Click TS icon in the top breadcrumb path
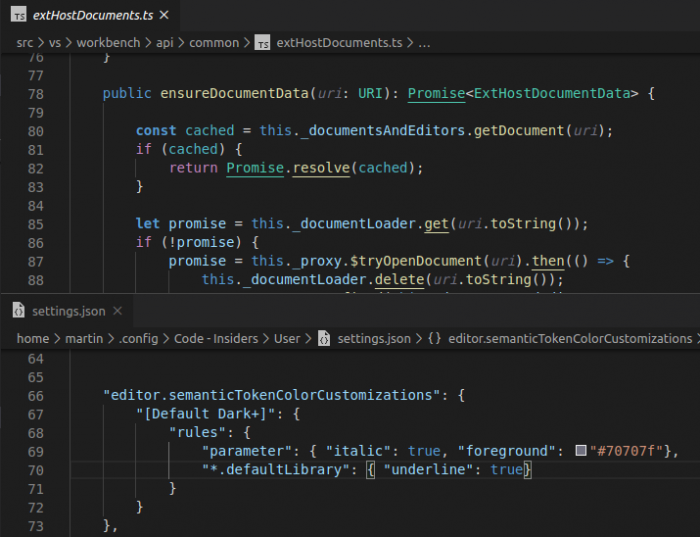This screenshot has width=700, height=537. [262, 43]
